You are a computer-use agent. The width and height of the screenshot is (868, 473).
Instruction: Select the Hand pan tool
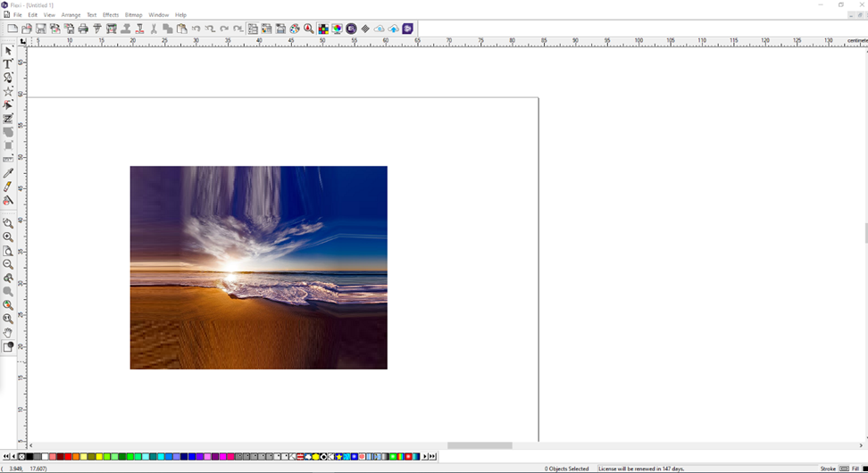(x=8, y=333)
